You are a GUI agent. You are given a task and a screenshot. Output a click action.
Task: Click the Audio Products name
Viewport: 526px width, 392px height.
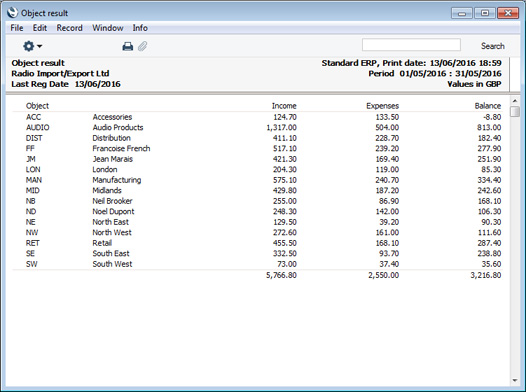[118, 127]
